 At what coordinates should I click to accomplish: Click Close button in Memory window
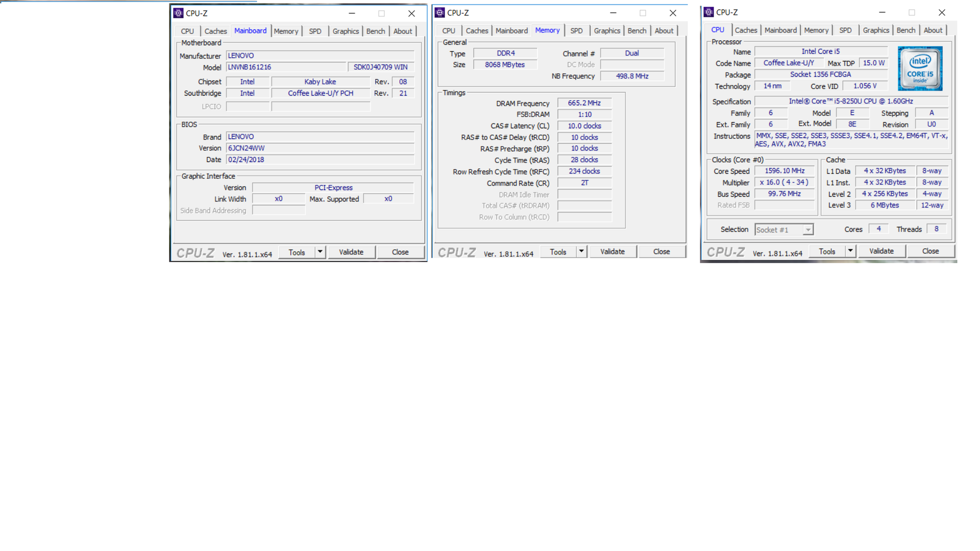pyautogui.click(x=661, y=252)
